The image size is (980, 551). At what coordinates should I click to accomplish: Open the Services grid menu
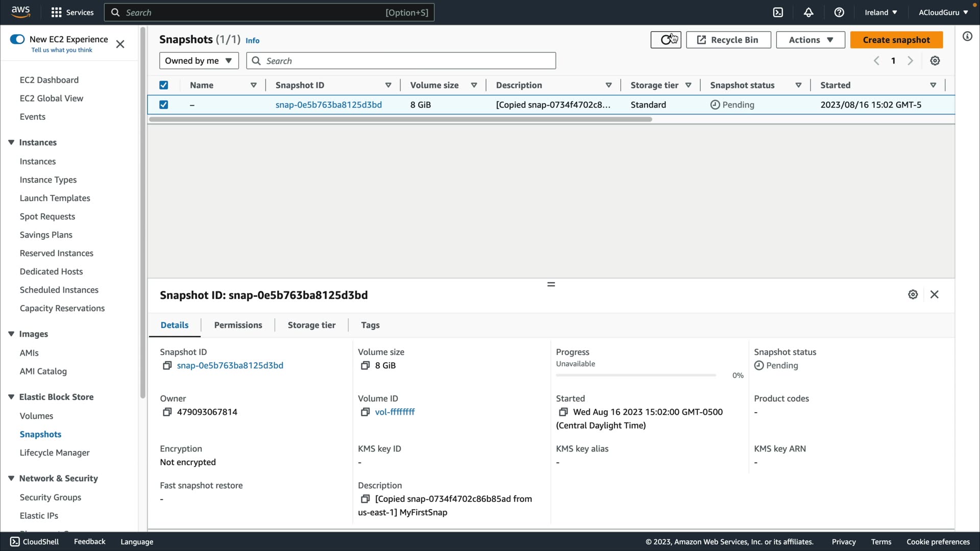[57, 12]
